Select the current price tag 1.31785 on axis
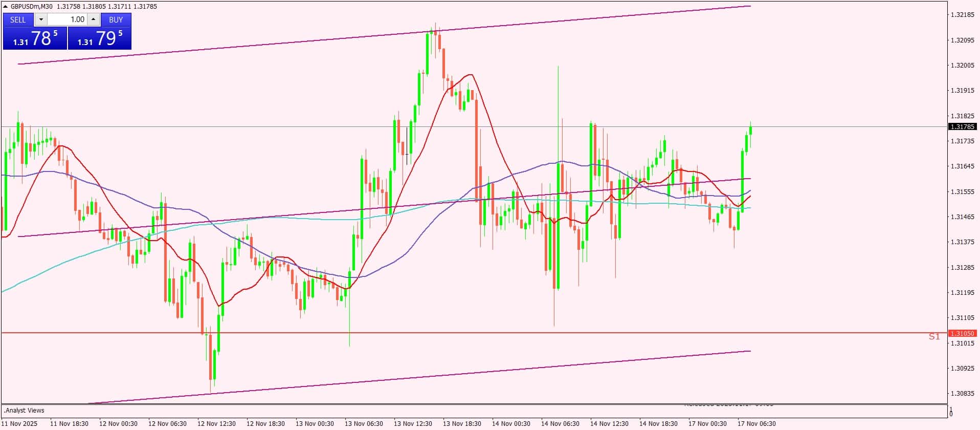This screenshot has width=980, height=430. [x=962, y=126]
